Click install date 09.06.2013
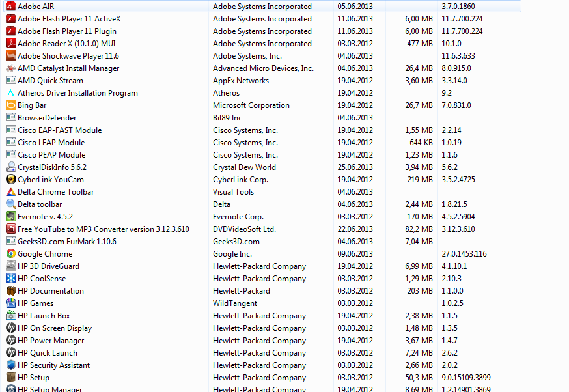The image size is (569, 392). coord(355,254)
